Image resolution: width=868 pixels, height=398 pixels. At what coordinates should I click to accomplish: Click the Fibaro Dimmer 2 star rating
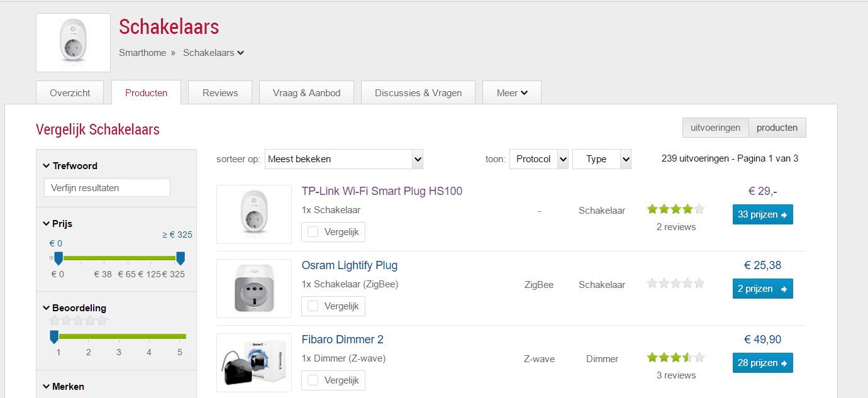(x=676, y=358)
